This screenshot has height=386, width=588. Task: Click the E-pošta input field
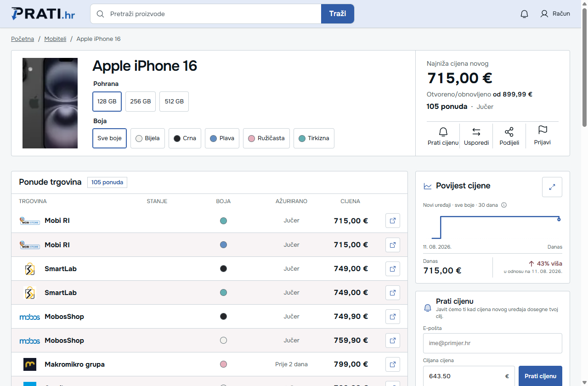click(x=492, y=343)
